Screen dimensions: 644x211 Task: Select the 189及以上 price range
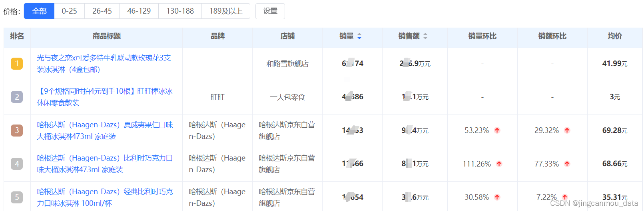pos(226,11)
